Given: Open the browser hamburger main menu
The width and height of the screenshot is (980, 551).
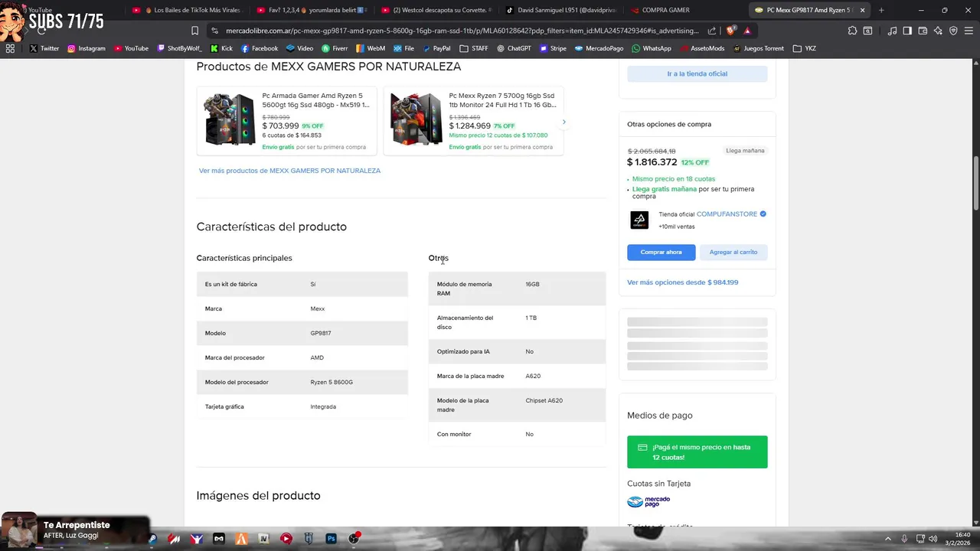Looking at the screenshot, I should [969, 31].
